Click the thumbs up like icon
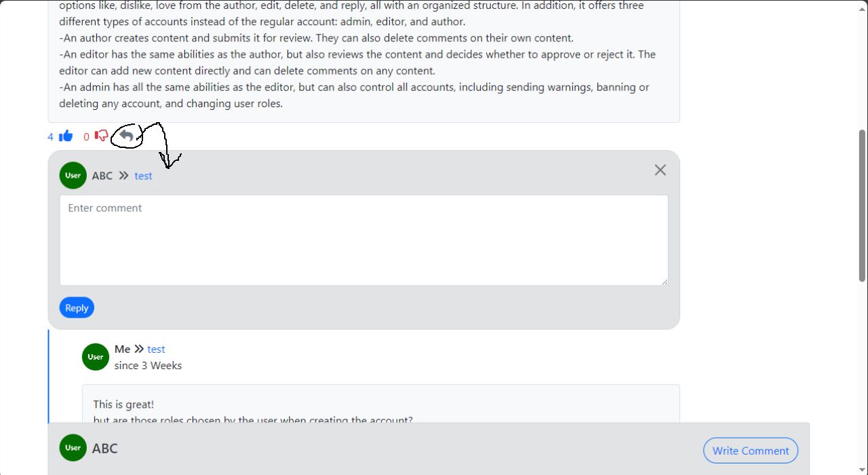Viewport: 868px width, 475px height. coord(66,136)
